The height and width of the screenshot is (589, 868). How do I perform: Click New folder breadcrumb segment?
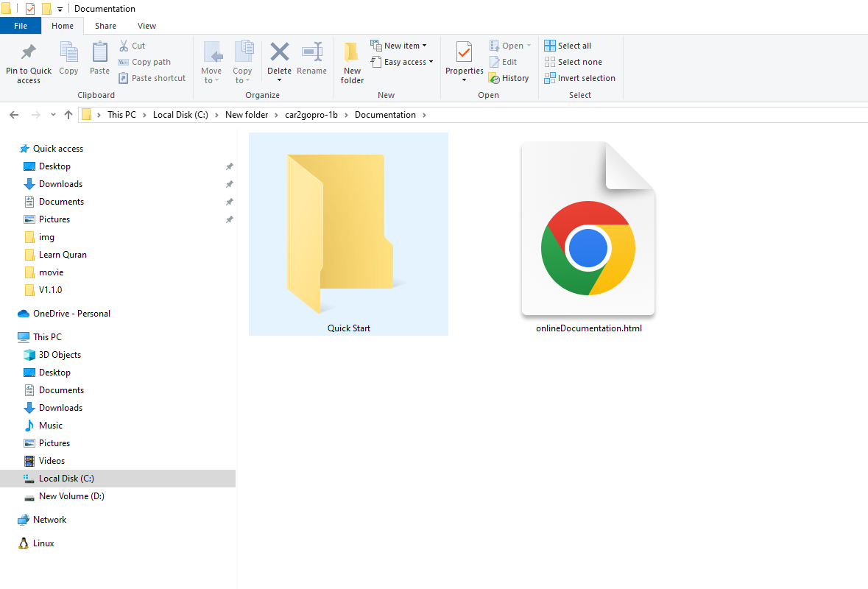point(247,115)
